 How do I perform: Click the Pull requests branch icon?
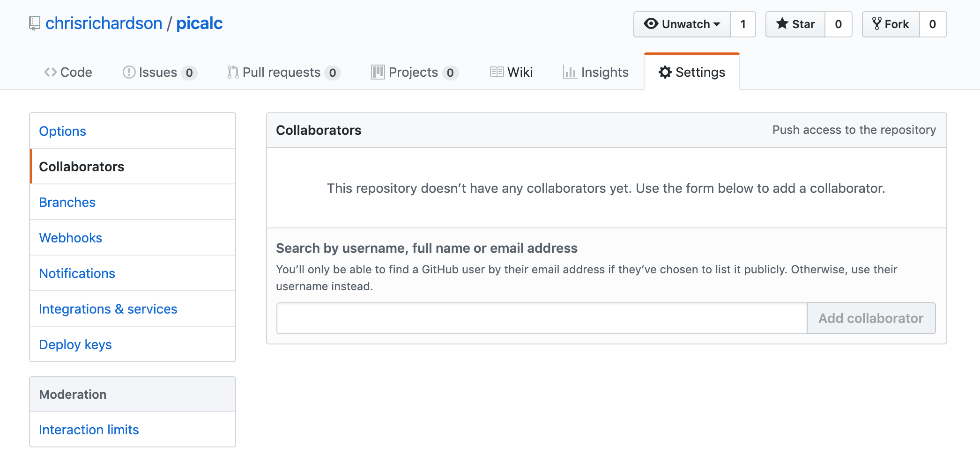[233, 72]
